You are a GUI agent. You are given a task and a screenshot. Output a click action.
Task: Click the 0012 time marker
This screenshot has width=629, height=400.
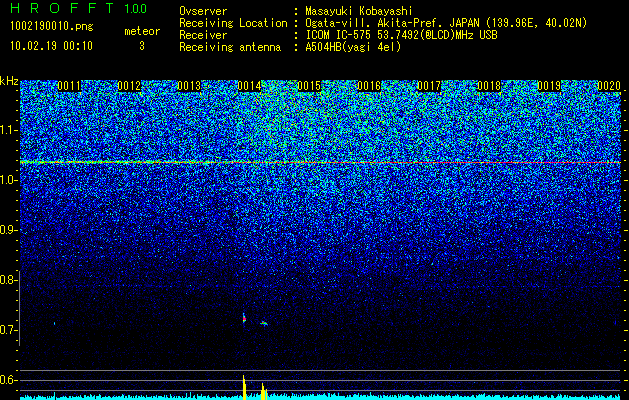tap(129, 86)
